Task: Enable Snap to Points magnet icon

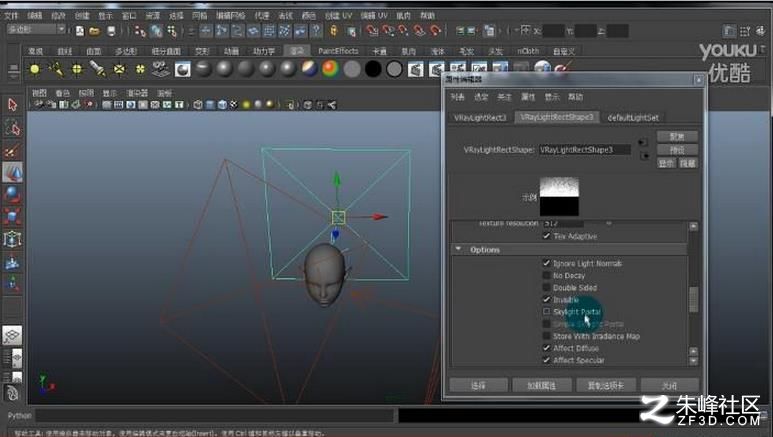Action: point(403,31)
